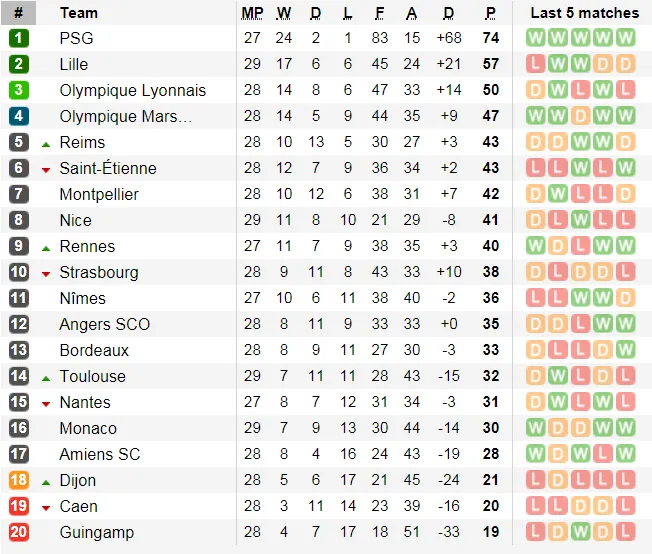
Task: Click the red down arrow next to Saint-Étienne
Action: pyautogui.click(x=46, y=170)
